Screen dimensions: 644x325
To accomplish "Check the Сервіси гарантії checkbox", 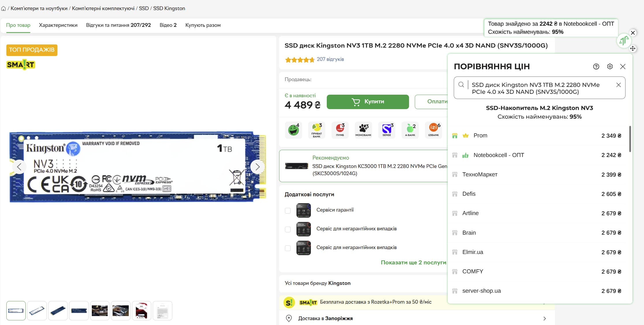I will point(288,210).
